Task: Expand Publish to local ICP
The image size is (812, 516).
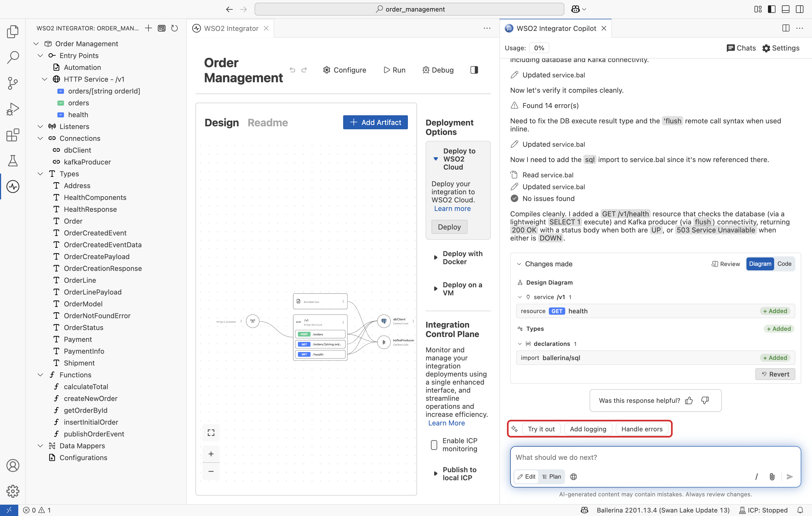Action: coord(435,474)
